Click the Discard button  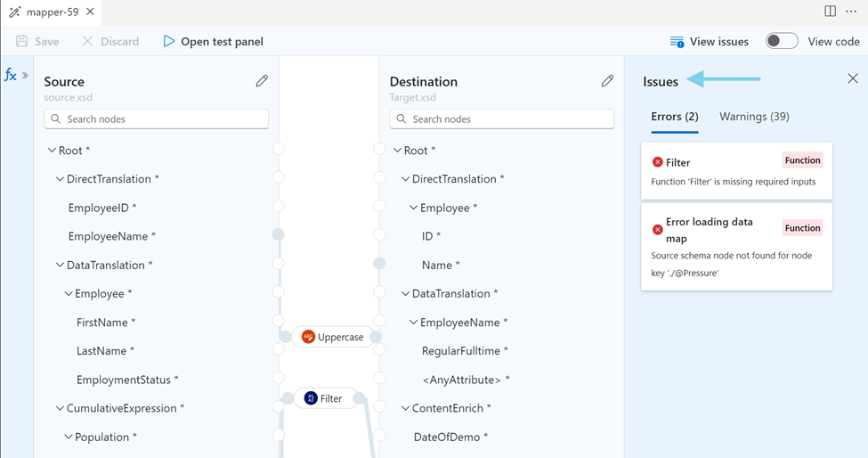click(110, 41)
